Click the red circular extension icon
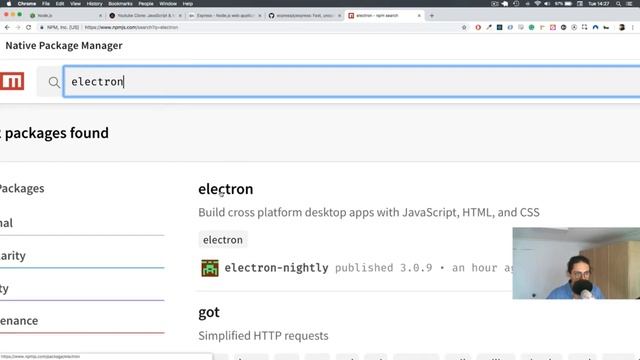This screenshot has width=640, height=360. point(478,27)
